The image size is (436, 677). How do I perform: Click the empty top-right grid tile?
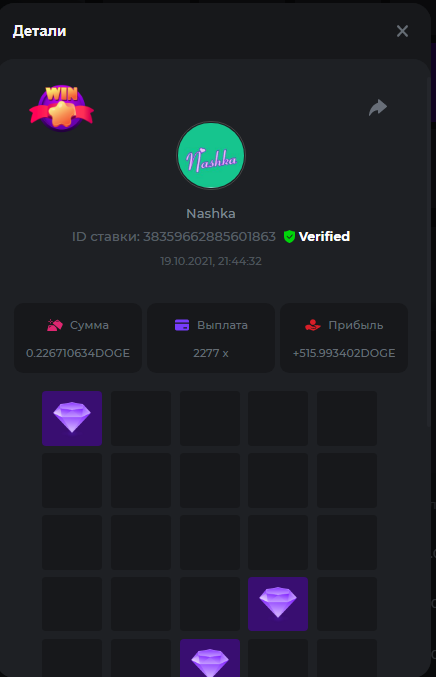347,418
